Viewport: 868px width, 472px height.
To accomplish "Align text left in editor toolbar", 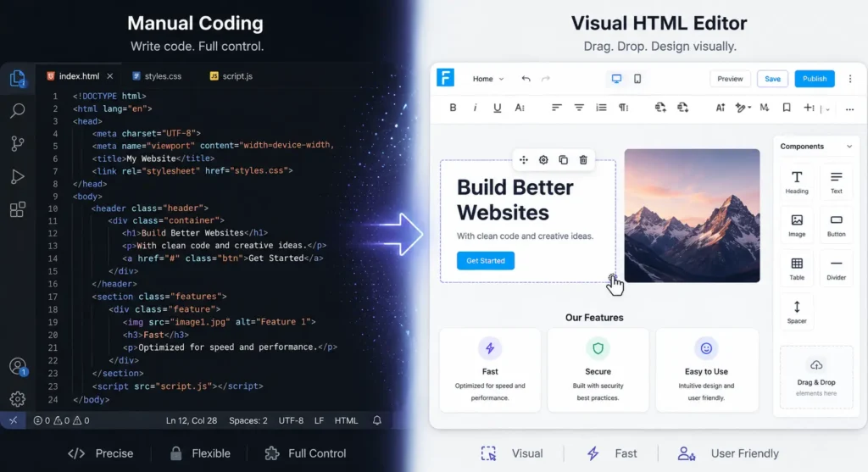I will (556, 108).
